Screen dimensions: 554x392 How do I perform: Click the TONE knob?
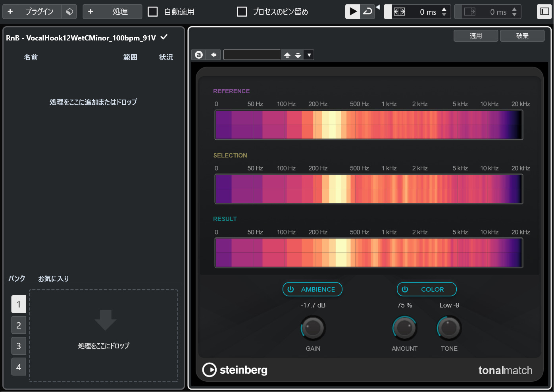449,328
